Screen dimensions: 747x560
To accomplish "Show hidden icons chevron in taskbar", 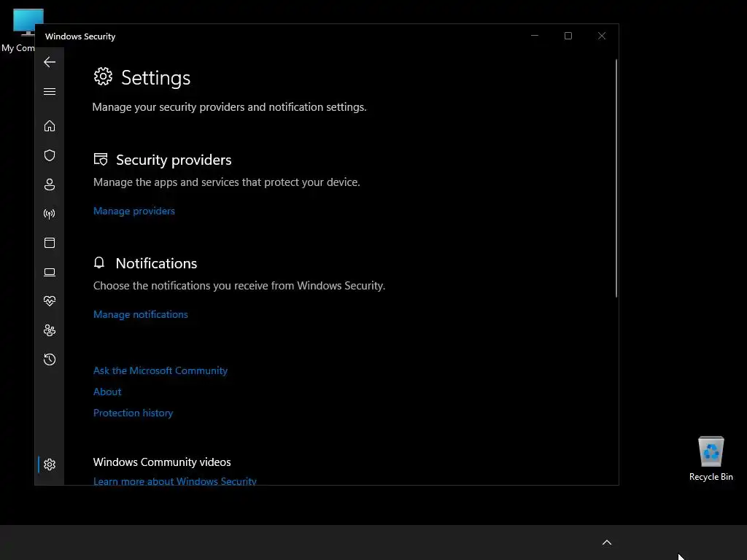I will (x=606, y=542).
